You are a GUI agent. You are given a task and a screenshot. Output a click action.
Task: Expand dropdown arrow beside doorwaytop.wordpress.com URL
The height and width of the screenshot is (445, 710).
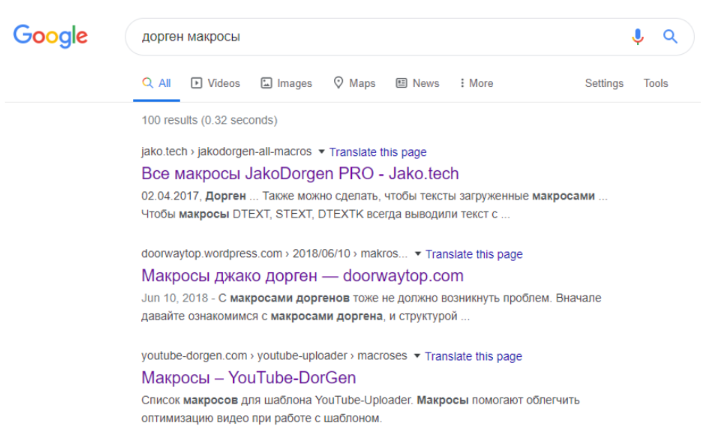point(417,254)
